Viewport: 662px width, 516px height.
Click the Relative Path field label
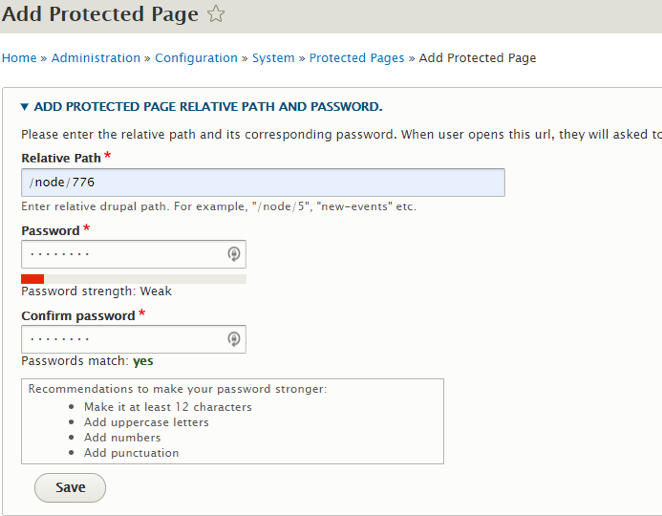[60, 158]
